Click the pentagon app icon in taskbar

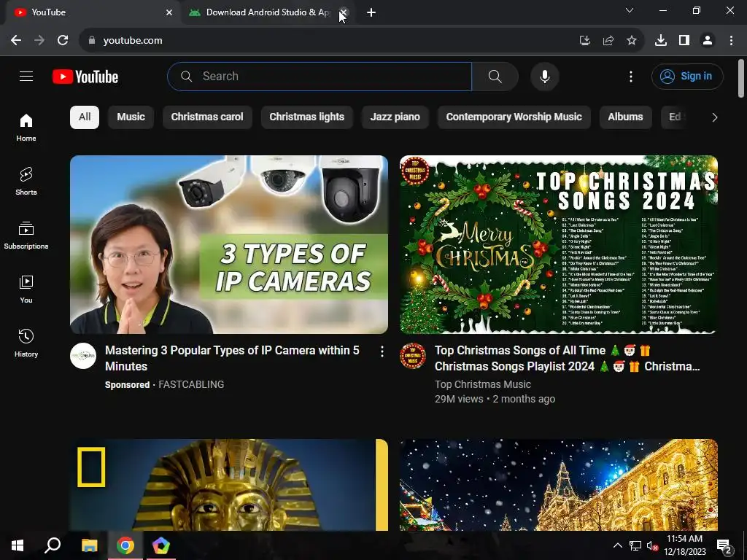(161, 545)
